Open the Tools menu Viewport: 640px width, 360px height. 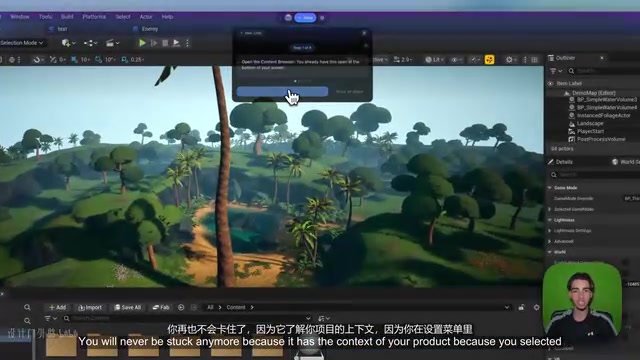click(x=45, y=17)
